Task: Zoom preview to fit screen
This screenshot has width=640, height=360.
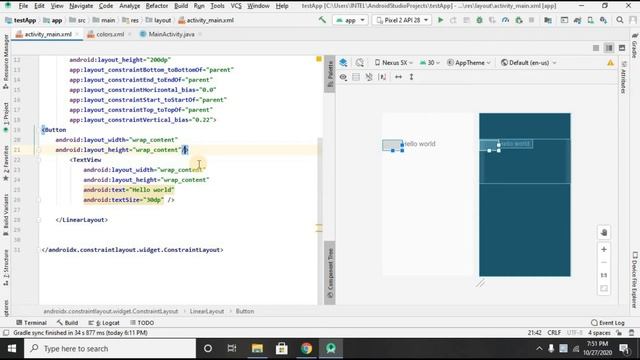Action: point(604,289)
